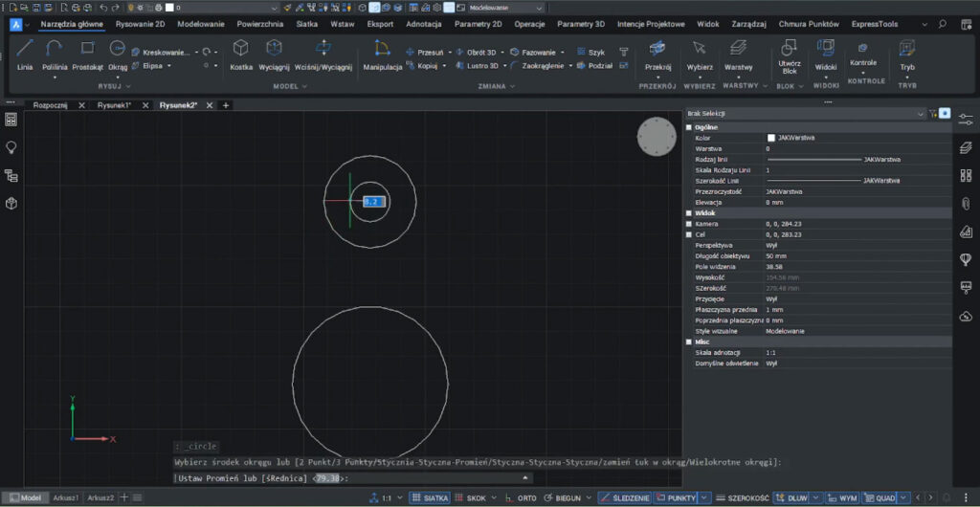Choose the Prostokąt rectangle tool
Viewport: 980px width, 507px height.
coord(87,55)
